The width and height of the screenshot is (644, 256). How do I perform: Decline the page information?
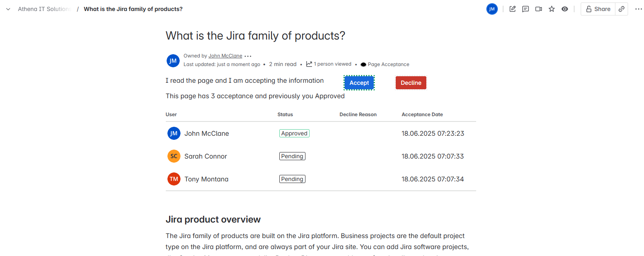(411, 83)
